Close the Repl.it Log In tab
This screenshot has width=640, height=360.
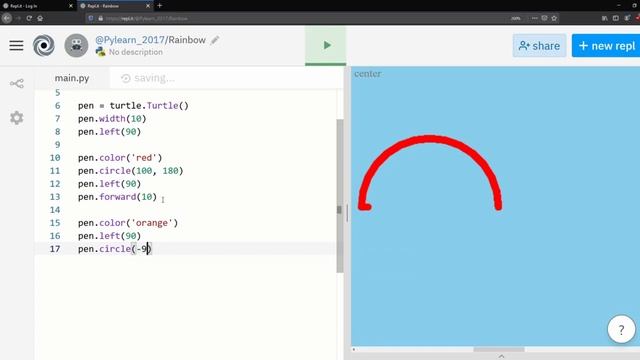tap(71, 6)
